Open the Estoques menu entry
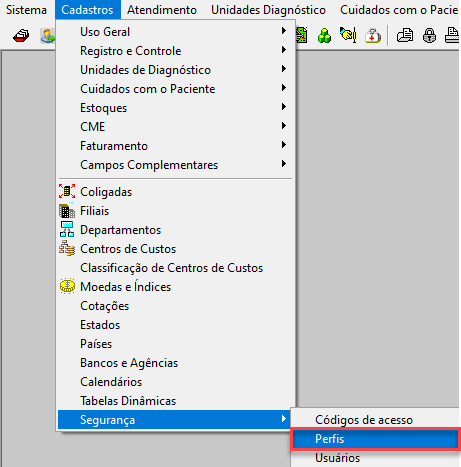The image size is (461, 467). click(175, 108)
